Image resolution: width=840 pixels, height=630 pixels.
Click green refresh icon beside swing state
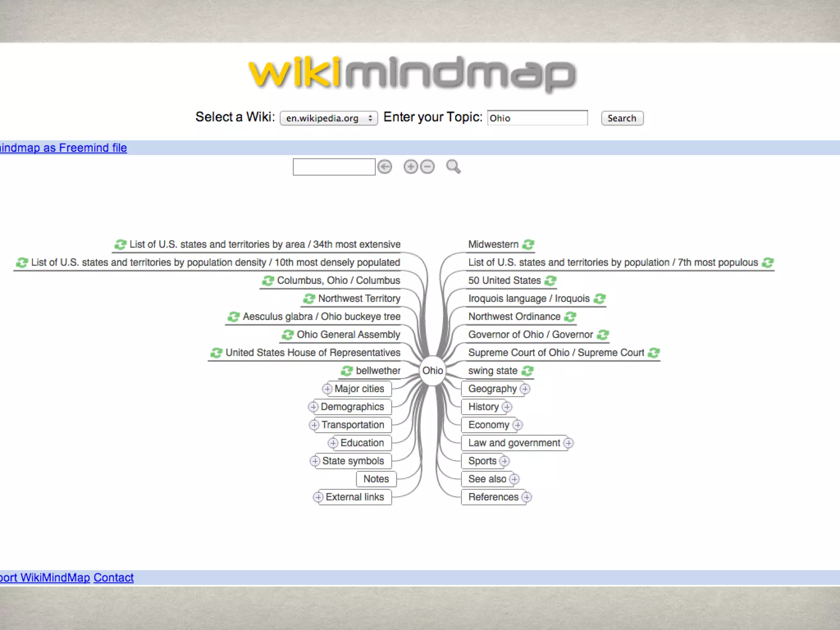(x=527, y=371)
